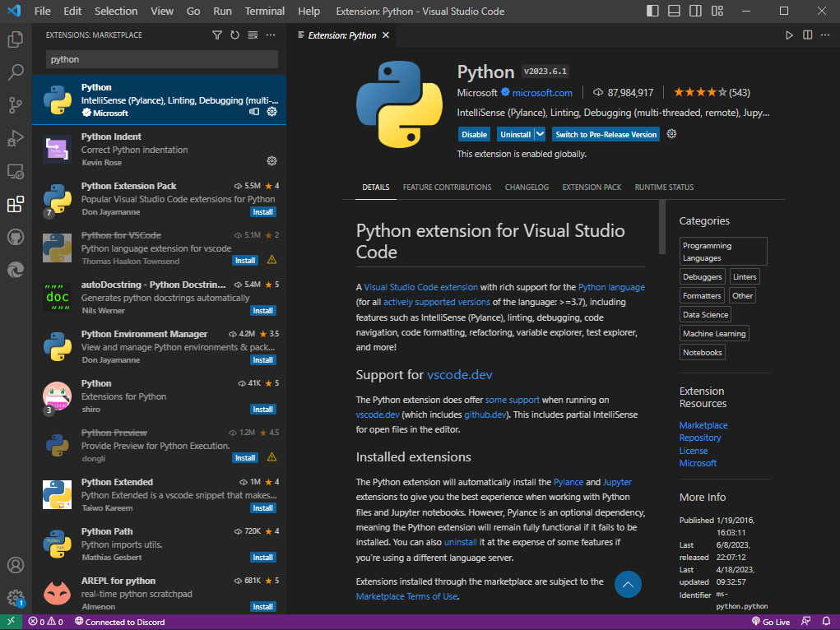Open the Pylance link

[569, 482]
